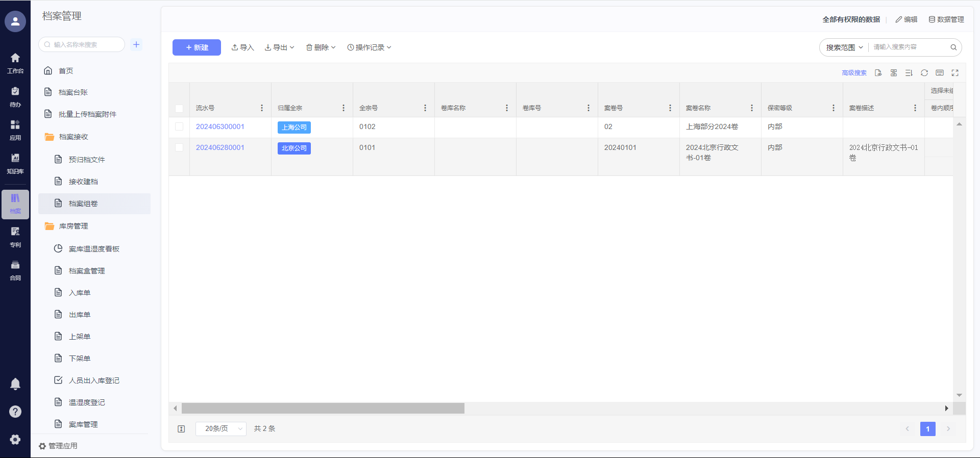
Task: Check the row for 202406280001
Action: (x=179, y=148)
